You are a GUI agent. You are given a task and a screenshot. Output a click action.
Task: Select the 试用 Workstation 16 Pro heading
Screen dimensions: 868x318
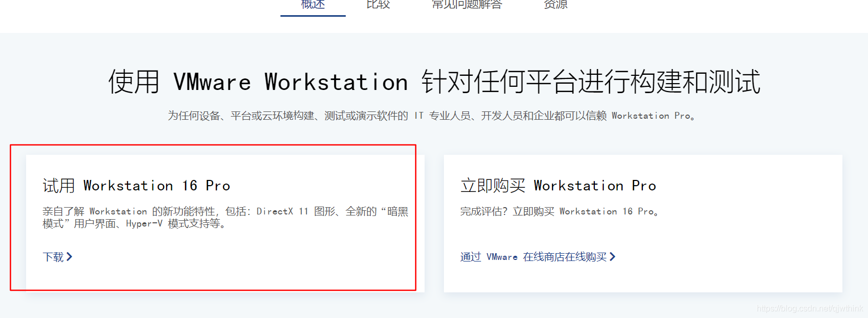[x=136, y=186]
